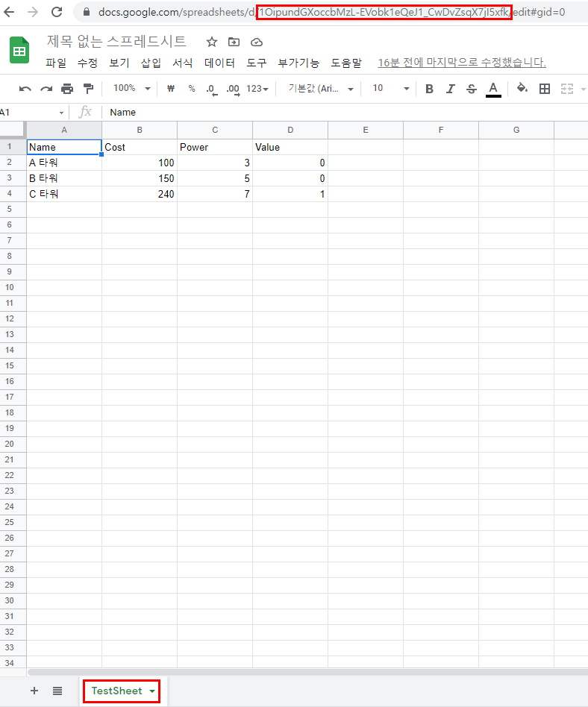Viewport: 588px width, 707px height.
Task: Open the 보기 menu
Action: click(x=119, y=63)
